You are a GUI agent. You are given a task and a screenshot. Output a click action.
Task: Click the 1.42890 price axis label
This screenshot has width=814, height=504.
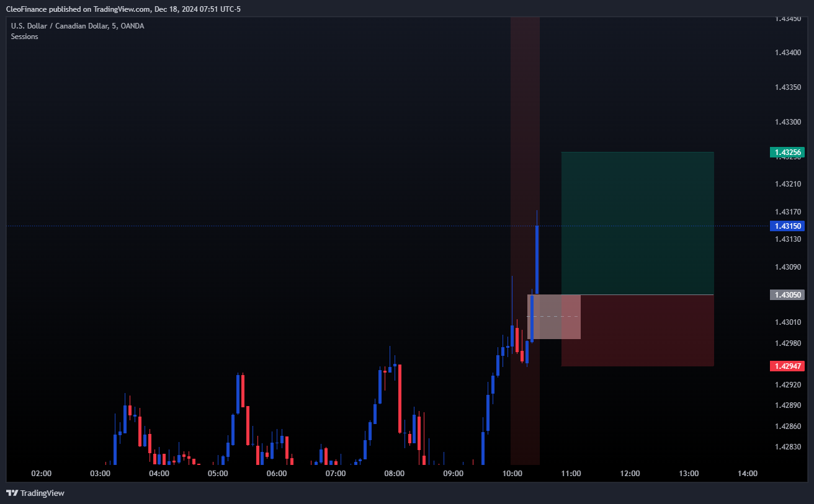tap(788, 405)
